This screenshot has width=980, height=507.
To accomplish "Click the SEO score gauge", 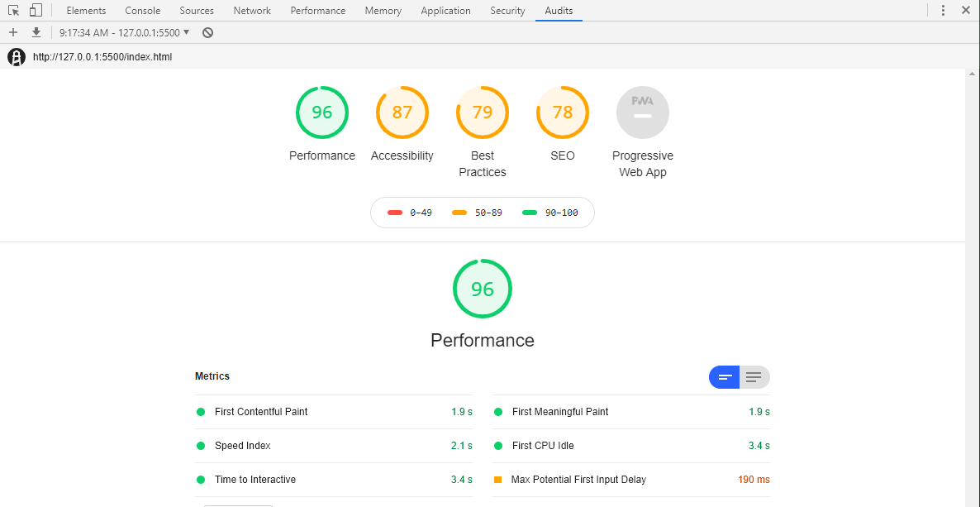I will 563,112.
